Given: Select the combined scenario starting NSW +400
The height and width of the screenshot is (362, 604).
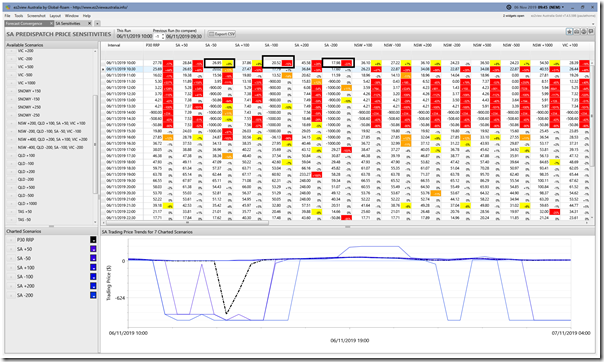Looking at the screenshot, I should pyautogui.click(x=52, y=139).
